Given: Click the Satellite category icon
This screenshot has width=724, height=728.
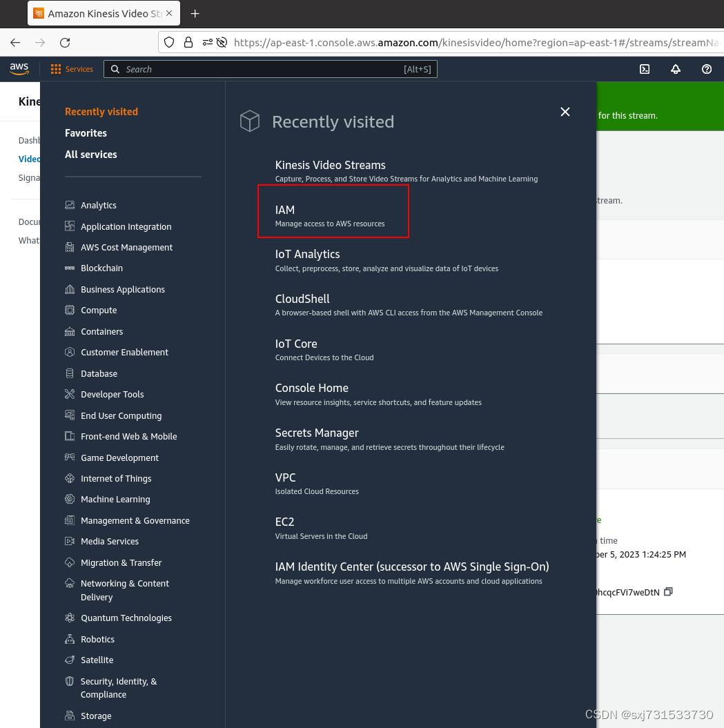Looking at the screenshot, I should [x=70, y=660].
